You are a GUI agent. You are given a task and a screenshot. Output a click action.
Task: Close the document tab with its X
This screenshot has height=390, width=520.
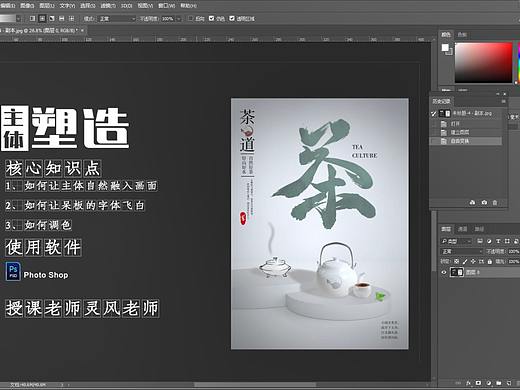(82, 30)
